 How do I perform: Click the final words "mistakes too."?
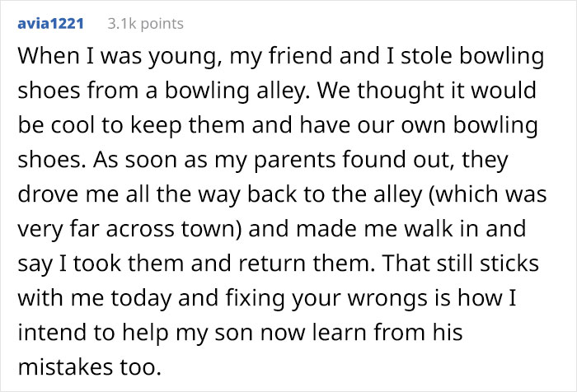[90, 367]
